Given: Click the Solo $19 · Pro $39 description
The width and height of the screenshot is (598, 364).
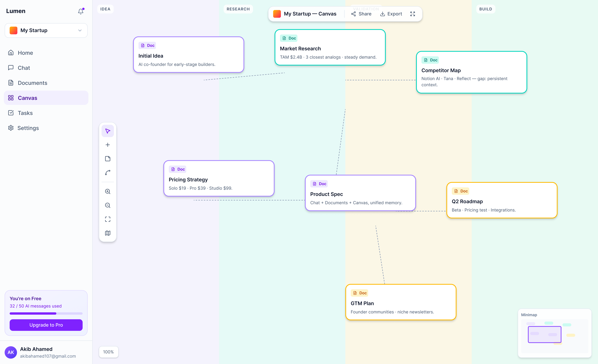Looking at the screenshot, I should 200,188.
